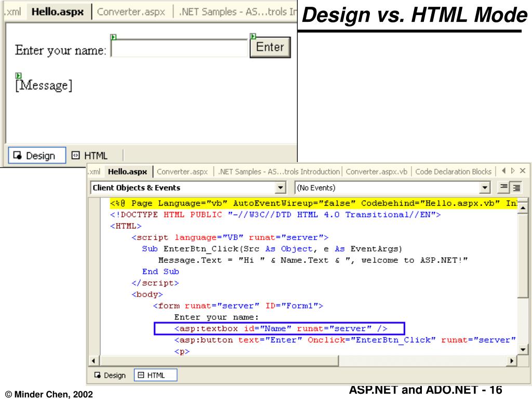Viewport: 532px width, 399px height.
Task: Click the Sub EnterBtn_Click code line
Action: tap(272, 249)
